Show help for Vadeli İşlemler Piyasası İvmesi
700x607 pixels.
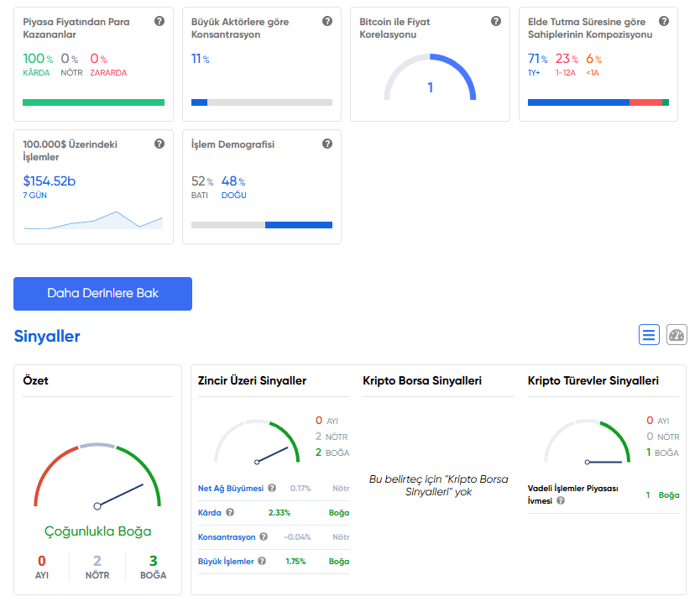click(x=561, y=500)
